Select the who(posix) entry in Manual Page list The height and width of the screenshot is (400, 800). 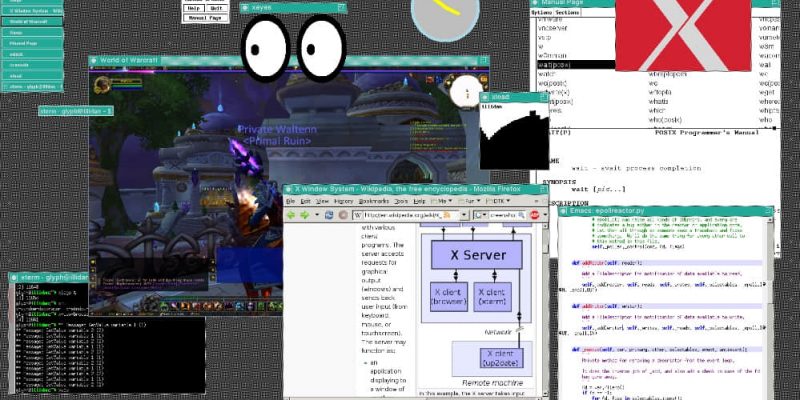[x=663, y=119]
